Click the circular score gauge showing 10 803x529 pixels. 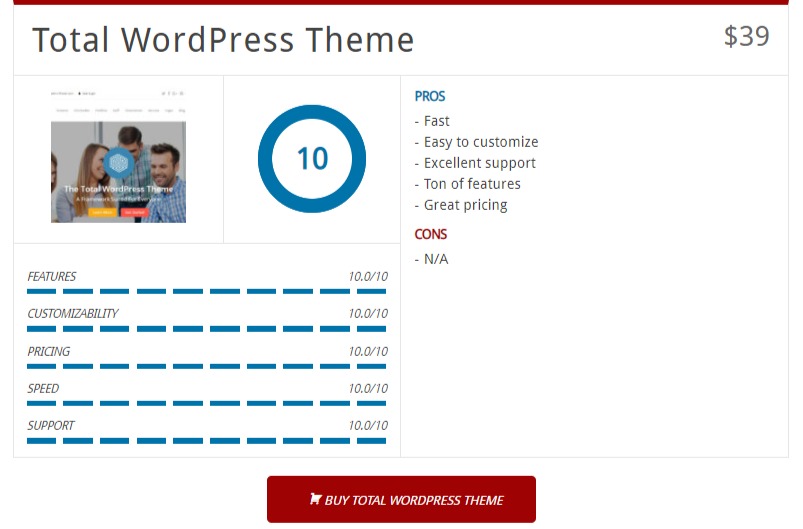312,159
